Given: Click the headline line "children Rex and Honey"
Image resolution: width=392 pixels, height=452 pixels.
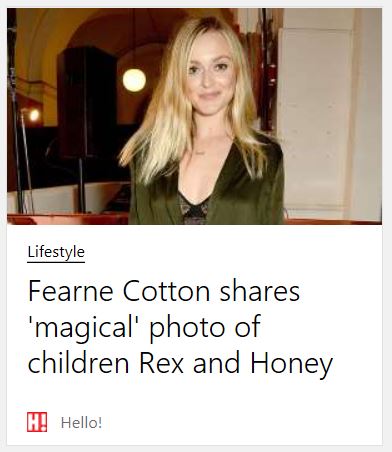Looking at the screenshot, I should (x=180, y=363).
